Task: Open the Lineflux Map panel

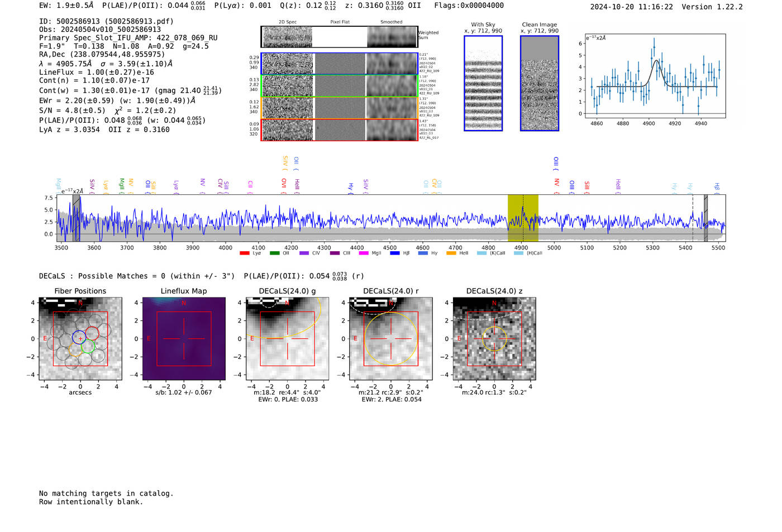Action: point(184,339)
